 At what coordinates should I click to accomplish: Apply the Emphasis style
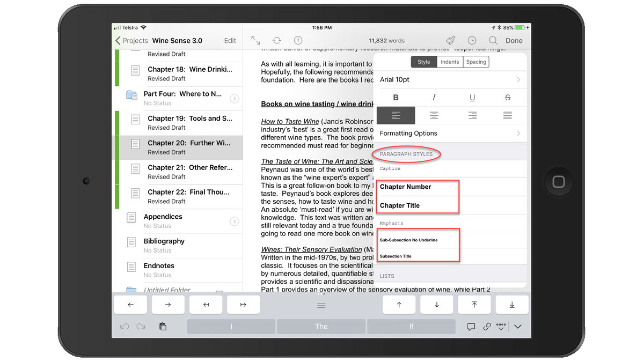point(450,223)
